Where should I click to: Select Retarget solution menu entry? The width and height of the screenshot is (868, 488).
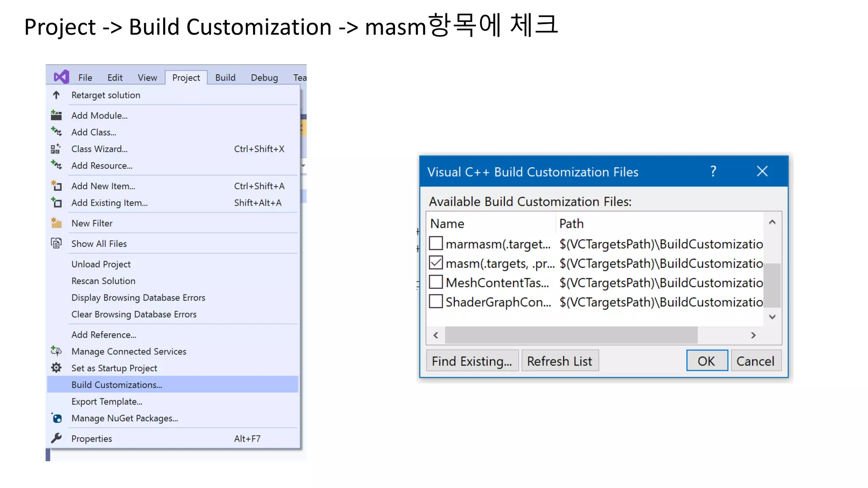tap(172, 95)
